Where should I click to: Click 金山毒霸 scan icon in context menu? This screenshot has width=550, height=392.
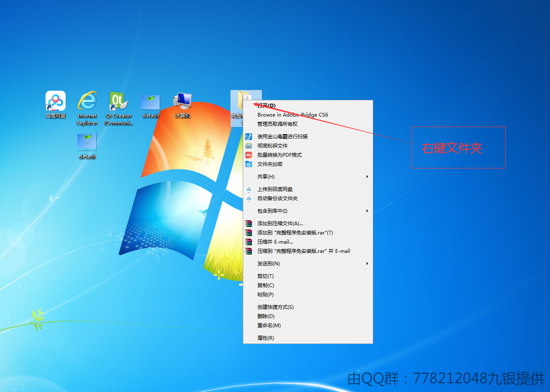click(x=249, y=137)
